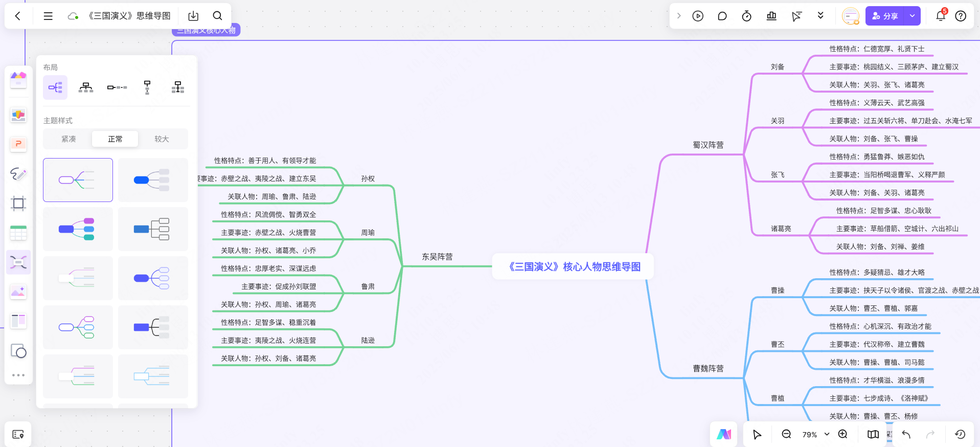
Task: Choose the blue square dark bracket theme
Action: 153,327
